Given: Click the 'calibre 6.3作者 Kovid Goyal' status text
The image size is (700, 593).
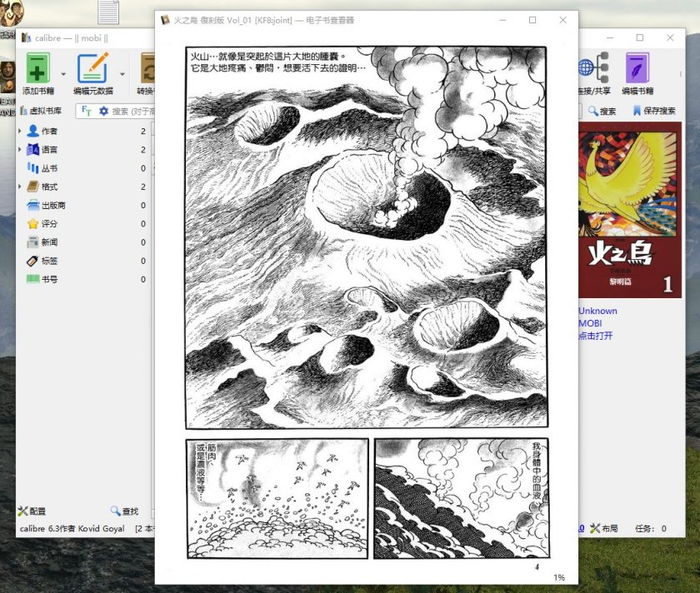Looking at the screenshot, I should pyautogui.click(x=72, y=528).
